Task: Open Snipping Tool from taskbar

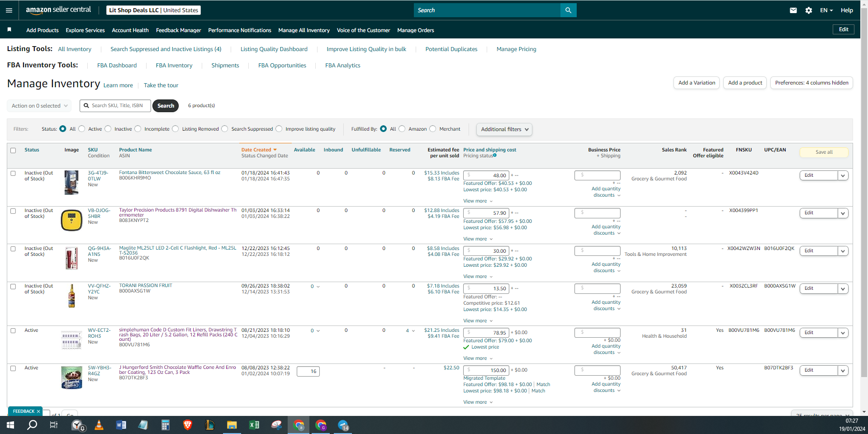Action: coord(276,425)
